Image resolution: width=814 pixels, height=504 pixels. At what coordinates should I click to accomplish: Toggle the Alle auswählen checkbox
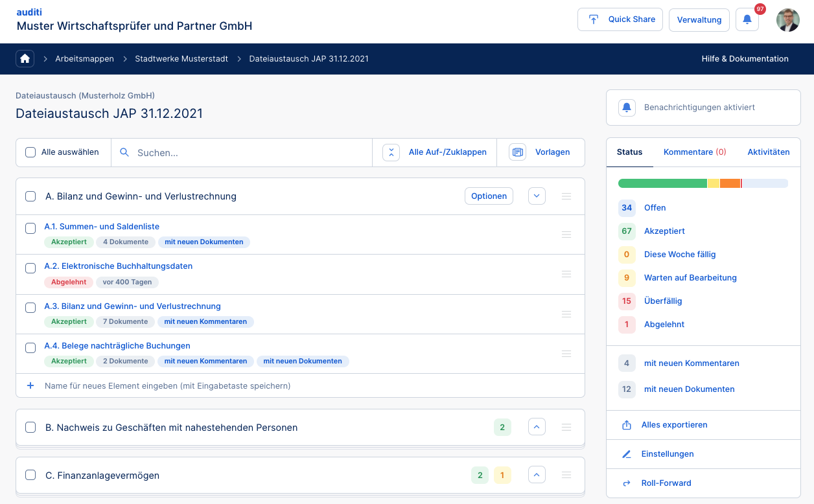coord(30,152)
